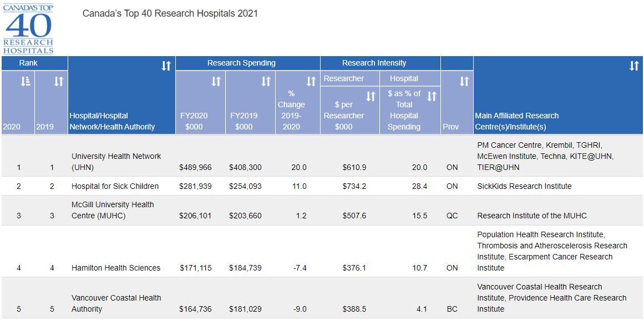Image resolution: width=644 pixels, height=320 pixels.
Task: Click the Population Health Research Institute cell
Action: pyautogui.click(x=558, y=251)
